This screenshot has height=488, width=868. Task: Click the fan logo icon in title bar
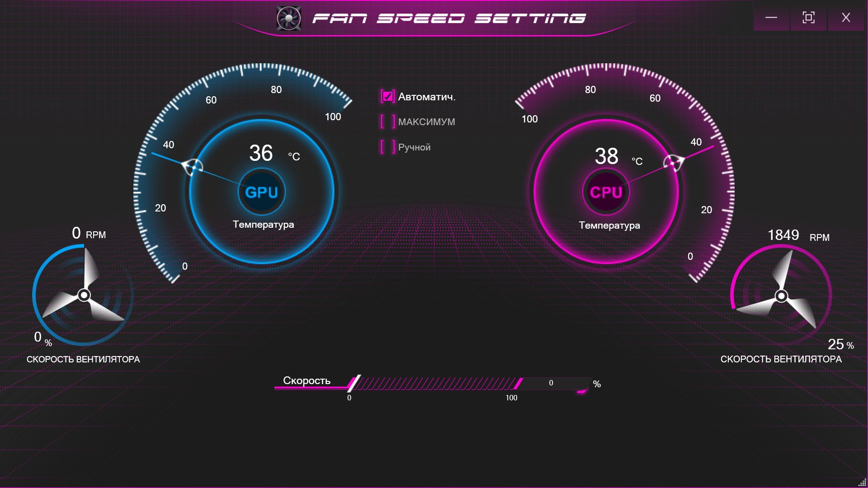coord(289,19)
